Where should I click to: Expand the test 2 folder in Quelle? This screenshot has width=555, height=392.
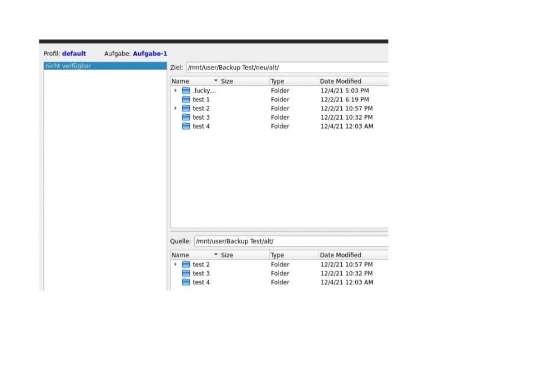click(175, 264)
